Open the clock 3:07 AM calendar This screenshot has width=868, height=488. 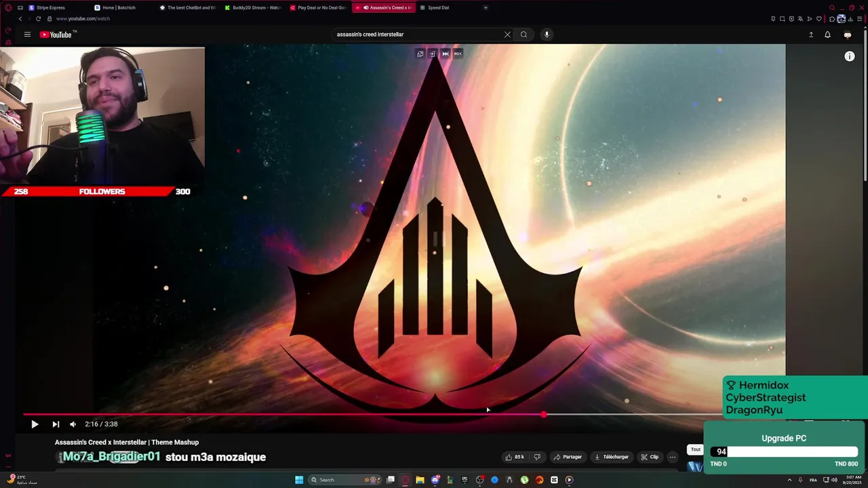point(852,480)
